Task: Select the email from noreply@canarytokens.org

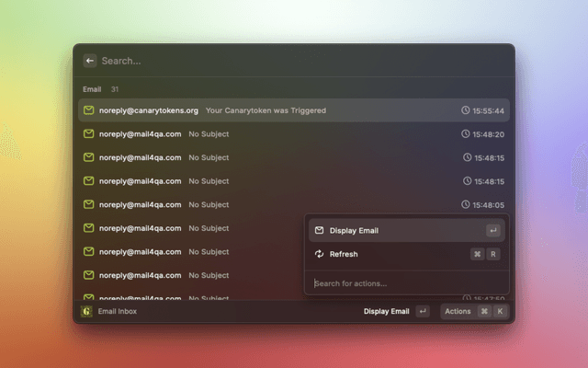Action: point(149,110)
